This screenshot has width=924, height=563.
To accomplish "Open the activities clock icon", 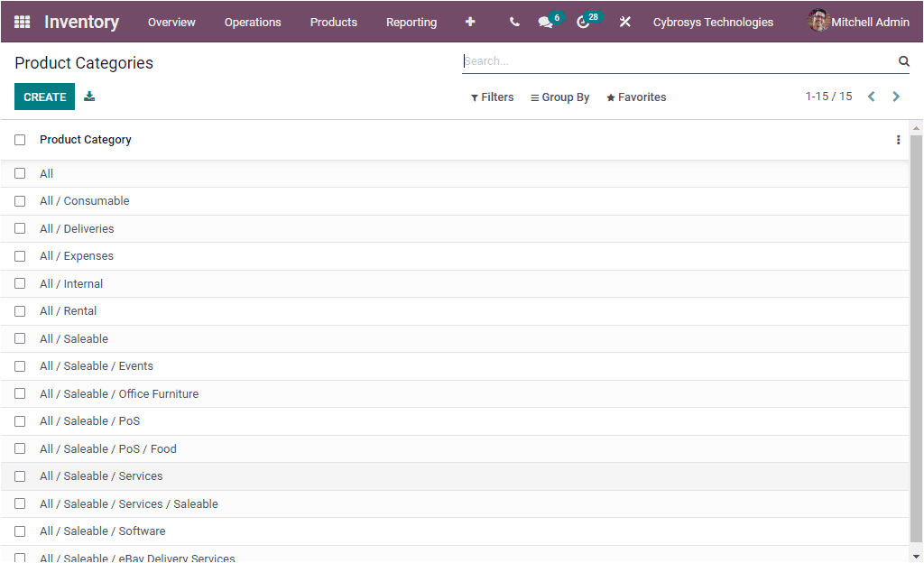I will (584, 22).
